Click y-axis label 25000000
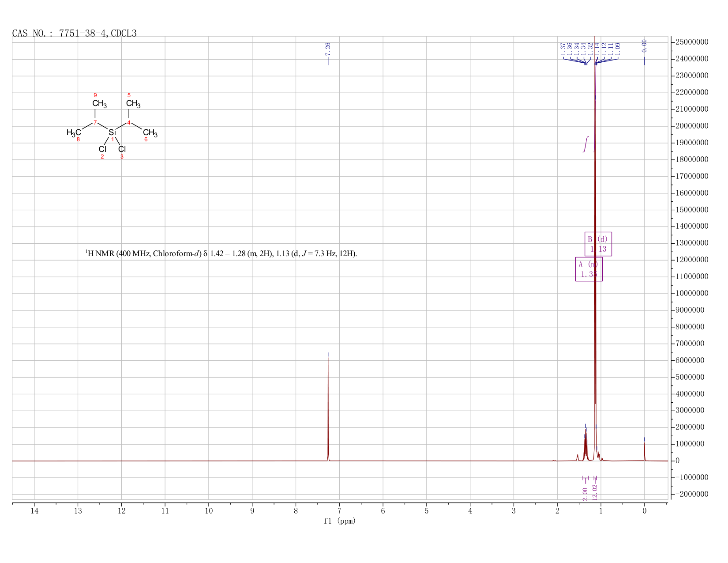The image size is (728, 563). point(691,42)
